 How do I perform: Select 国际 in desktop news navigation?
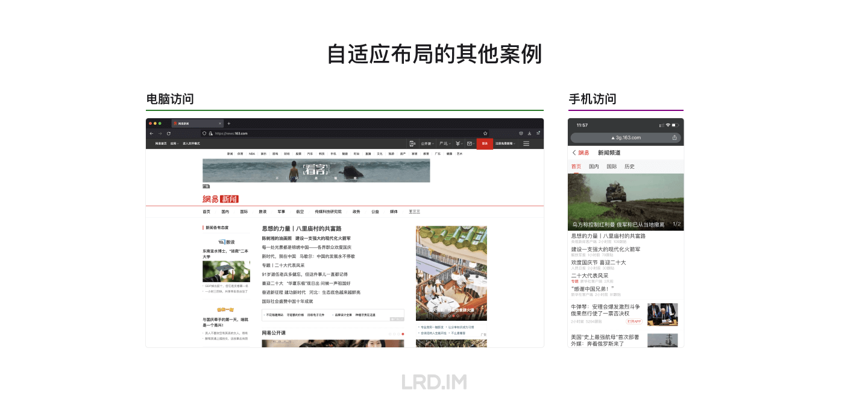pyautogui.click(x=244, y=212)
